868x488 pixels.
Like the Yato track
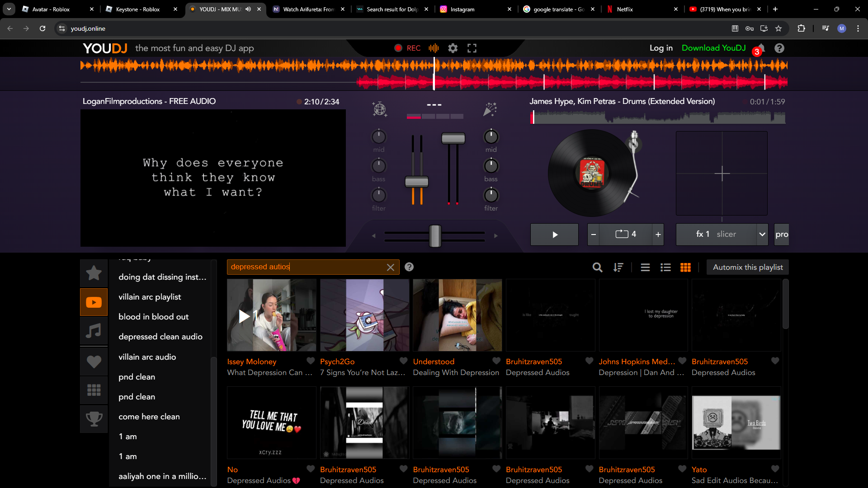tap(775, 469)
